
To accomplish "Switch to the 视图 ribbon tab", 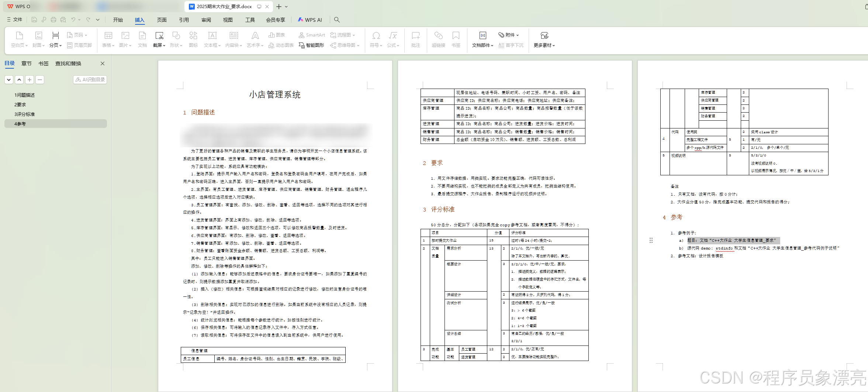I will 228,20.
